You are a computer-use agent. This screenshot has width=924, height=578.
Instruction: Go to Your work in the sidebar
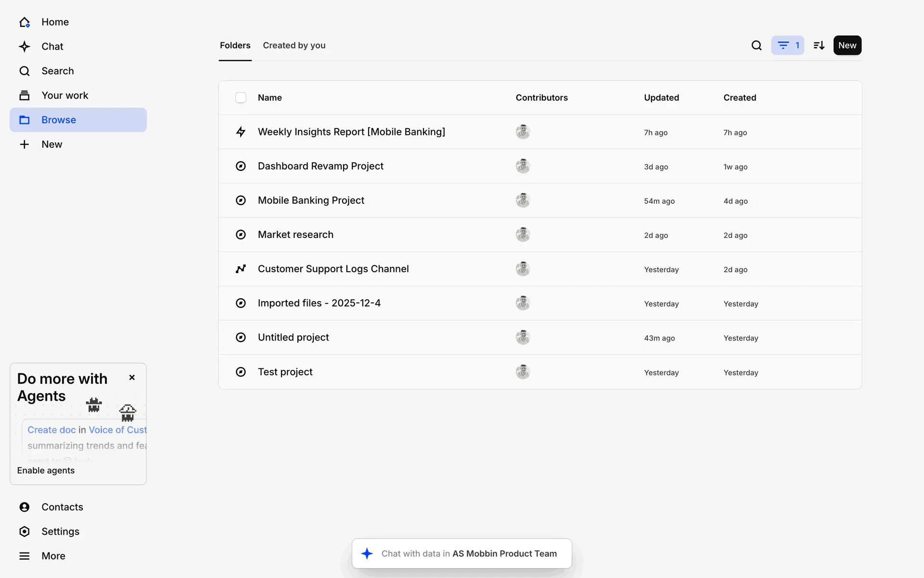(64, 95)
